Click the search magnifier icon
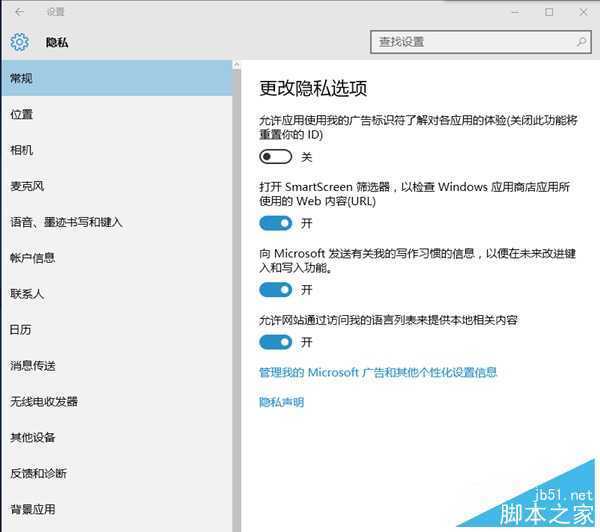This screenshot has height=532, width=600. coord(581,42)
